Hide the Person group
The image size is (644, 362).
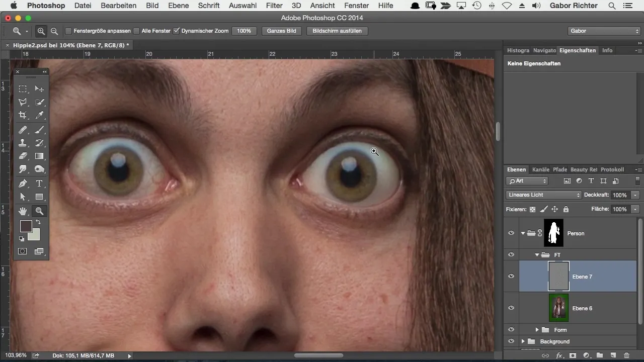pyautogui.click(x=511, y=233)
